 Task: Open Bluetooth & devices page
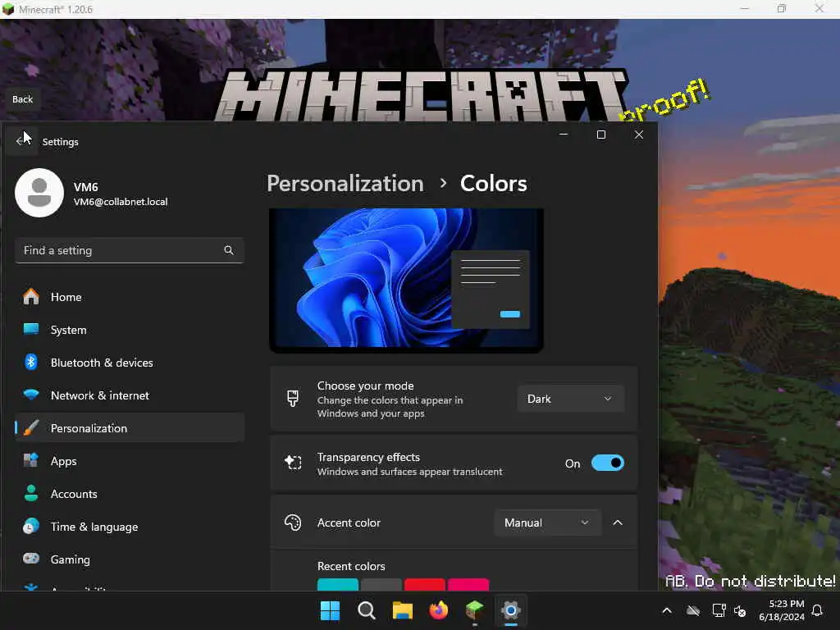click(x=129, y=363)
